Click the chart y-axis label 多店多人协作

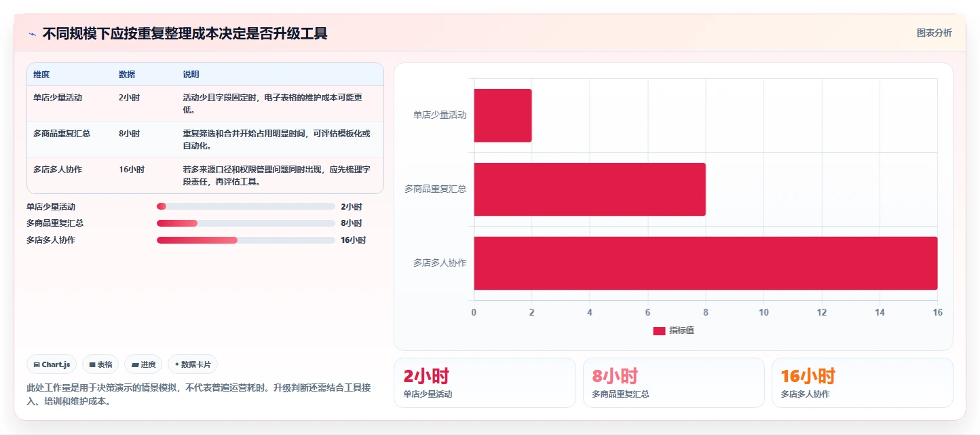tap(440, 263)
